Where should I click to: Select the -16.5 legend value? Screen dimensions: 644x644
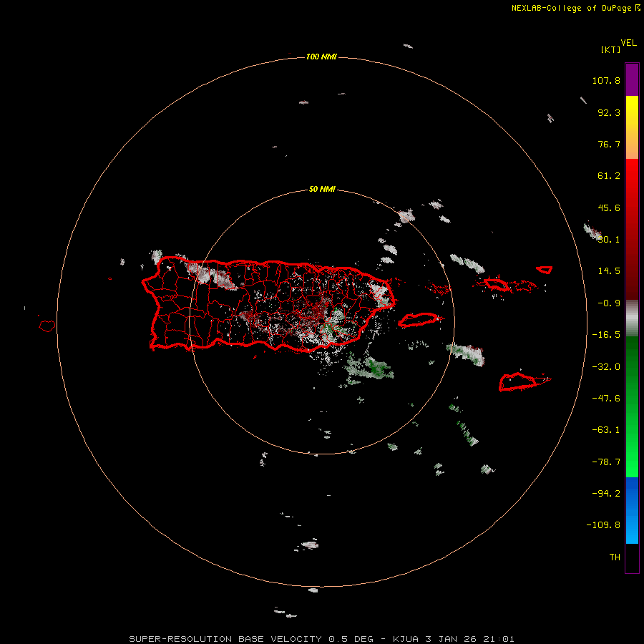(606, 335)
